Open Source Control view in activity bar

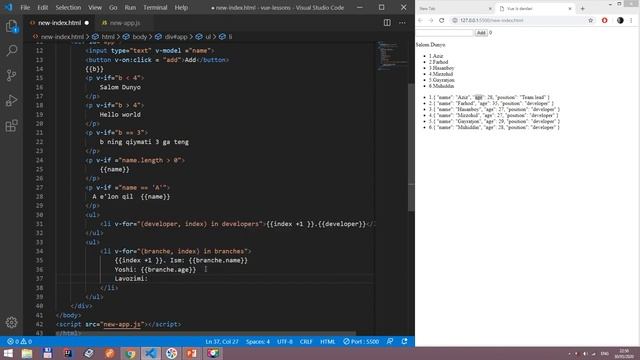tap(11, 76)
